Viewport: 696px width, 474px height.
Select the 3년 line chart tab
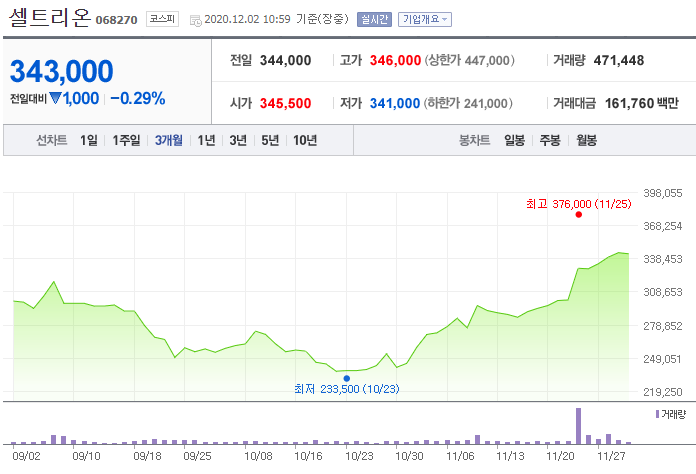238,140
